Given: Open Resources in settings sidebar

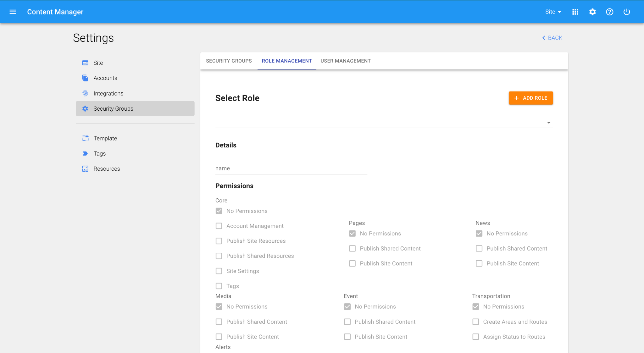Looking at the screenshot, I should coord(135,169).
